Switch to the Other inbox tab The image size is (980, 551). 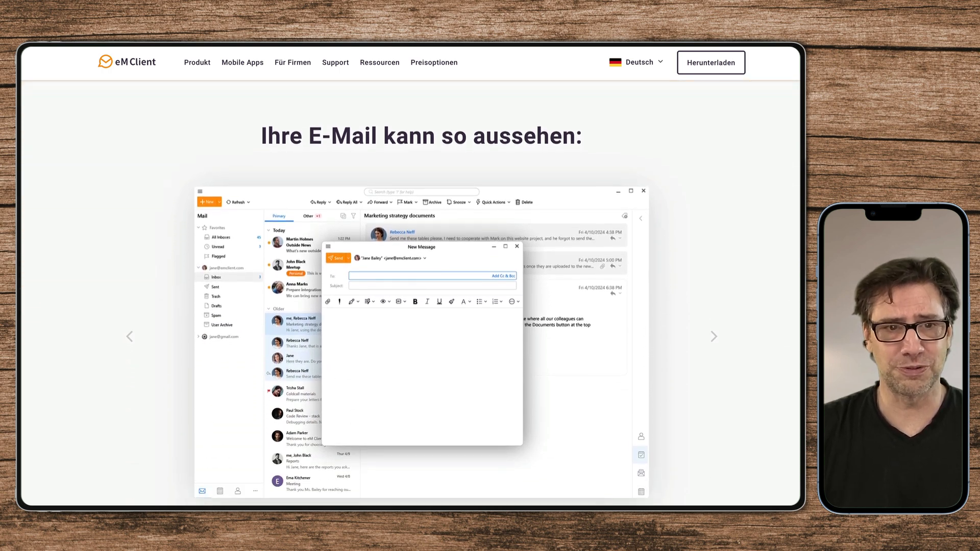click(x=311, y=216)
